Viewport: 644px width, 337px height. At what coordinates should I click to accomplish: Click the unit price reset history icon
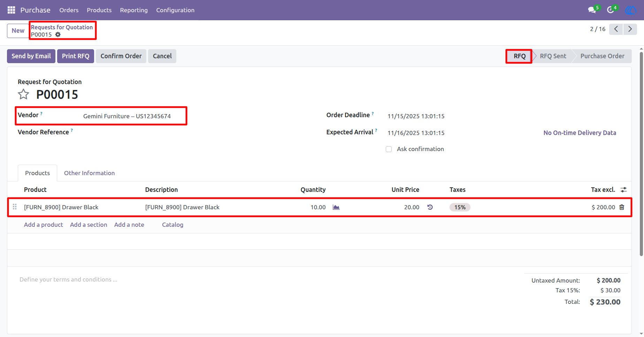coord(430,207)
